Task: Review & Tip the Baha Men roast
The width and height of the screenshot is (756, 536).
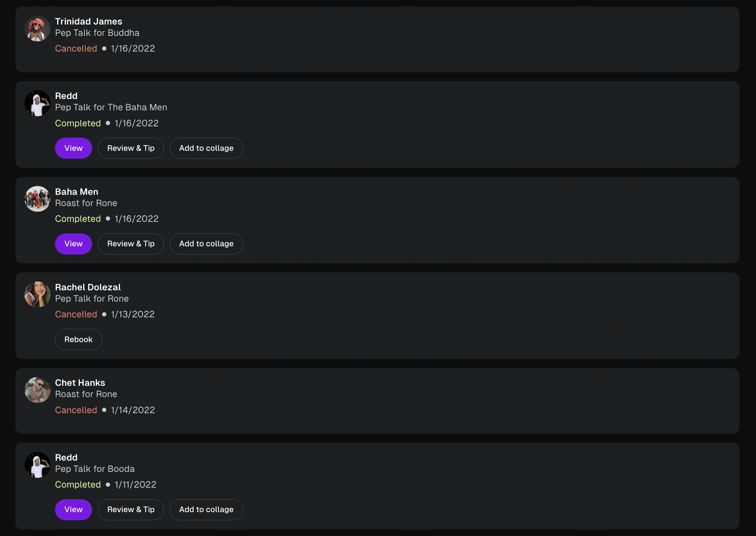Action: 131,244
